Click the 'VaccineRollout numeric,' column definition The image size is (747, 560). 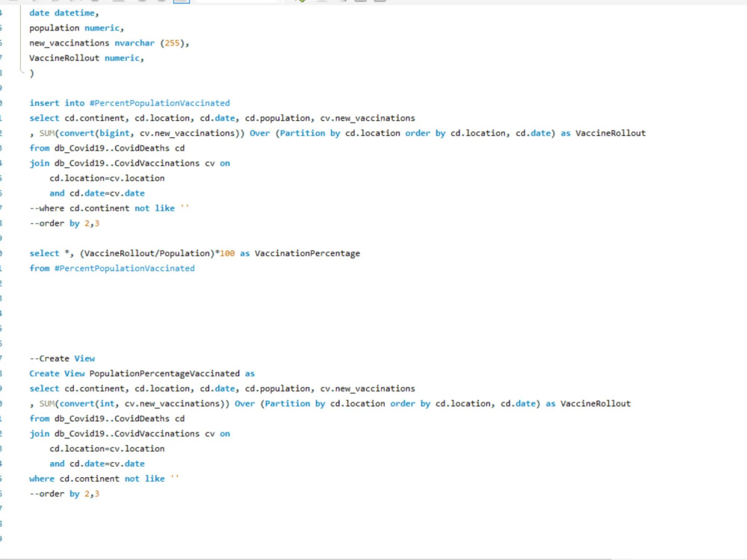[x=86, y=58]
